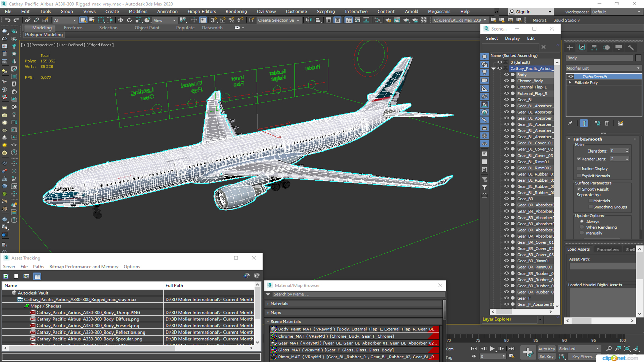This screenshot has width=644, height=362.
Task: Open the selection filter All dropdown
Action: (65, 20)
